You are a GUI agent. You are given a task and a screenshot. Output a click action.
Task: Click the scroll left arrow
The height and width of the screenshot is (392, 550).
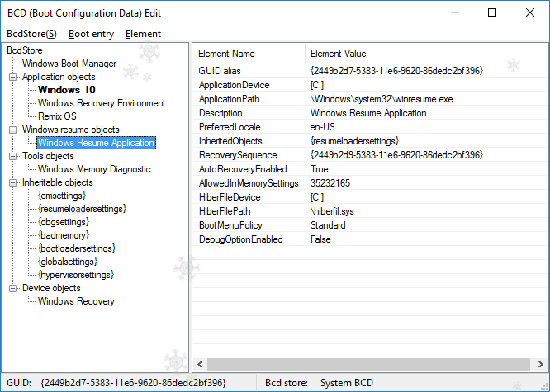pyautogui.click(x=201, y=364)
